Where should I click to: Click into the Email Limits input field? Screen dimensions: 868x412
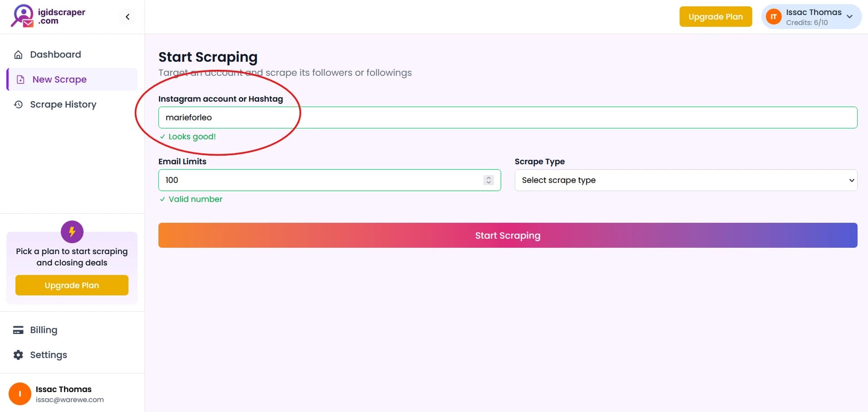click(318, 180)
